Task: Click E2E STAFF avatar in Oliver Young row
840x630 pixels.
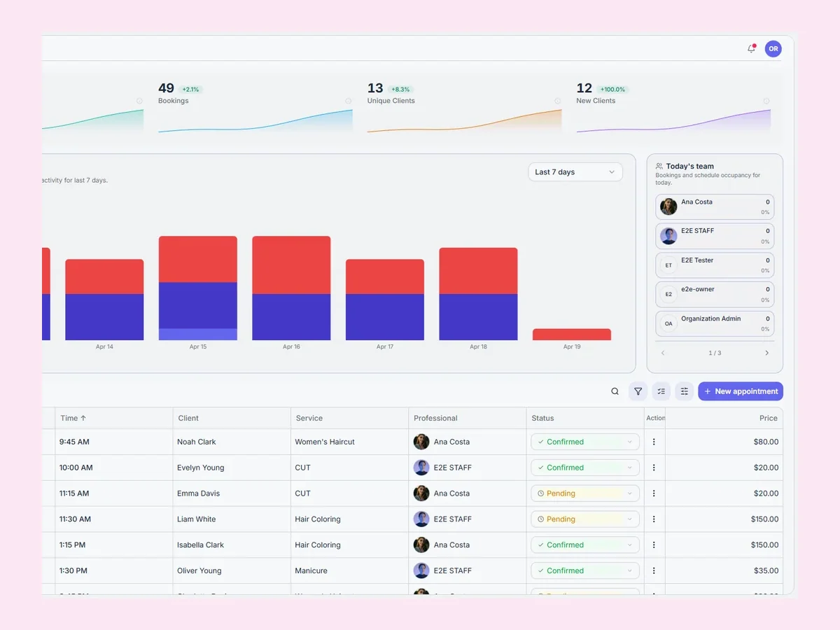Action: click(x=421, y=570)
